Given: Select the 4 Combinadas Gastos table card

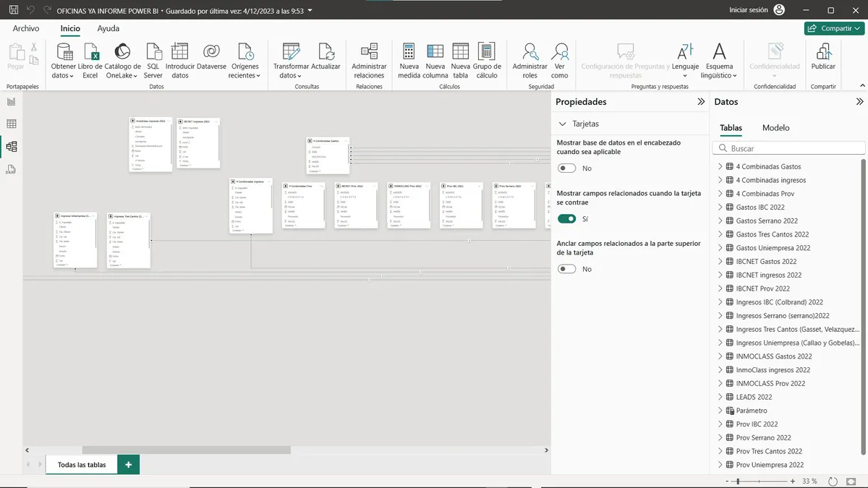Looking at the screenshot, I should [x=328, y=155].
